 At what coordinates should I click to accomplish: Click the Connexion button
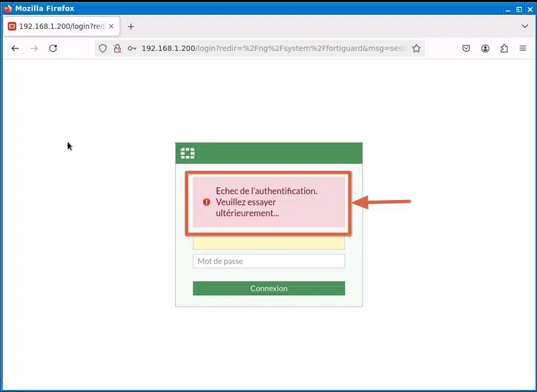tap(269, 288)
